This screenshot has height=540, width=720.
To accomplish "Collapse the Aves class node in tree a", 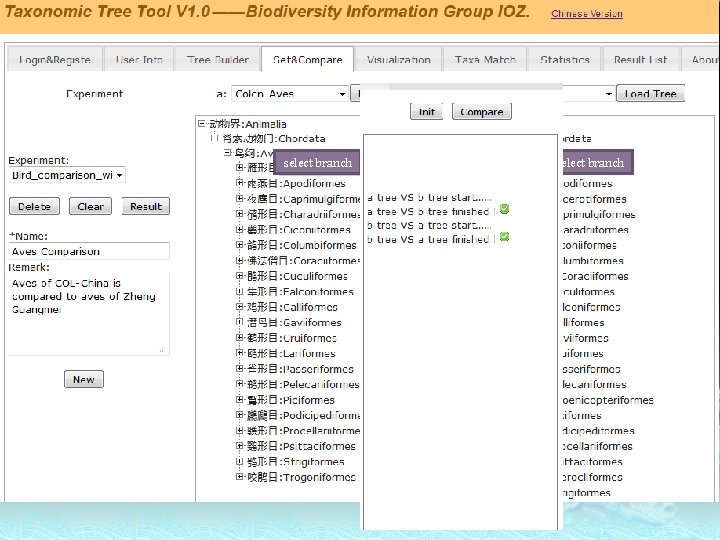I will [x=227, y=152].
